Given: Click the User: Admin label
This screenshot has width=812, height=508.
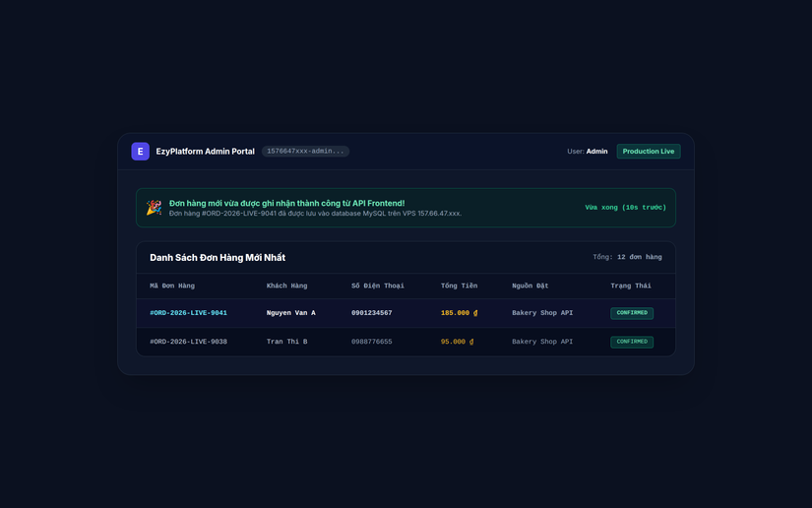Looking at the screenshot, I should (588, 152).
